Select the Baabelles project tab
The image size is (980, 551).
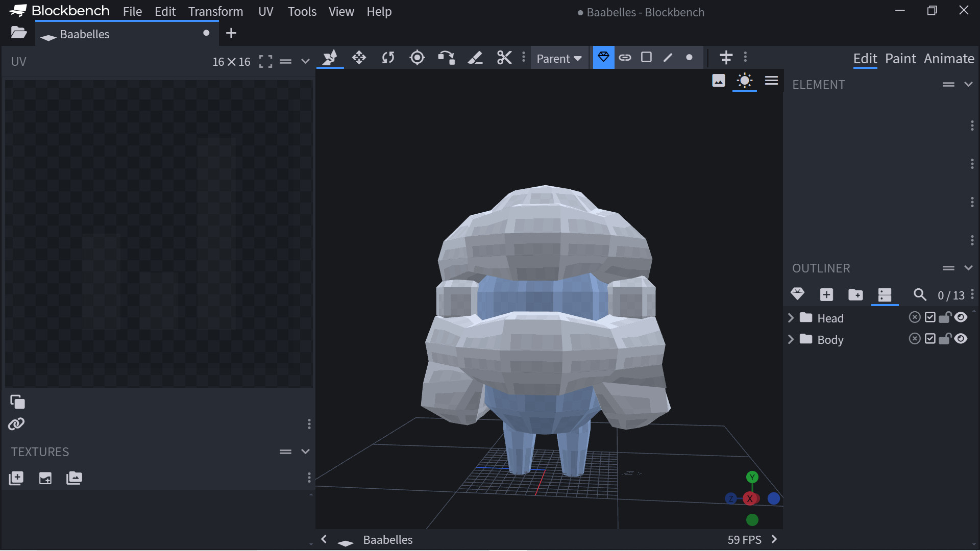(128, 34)
